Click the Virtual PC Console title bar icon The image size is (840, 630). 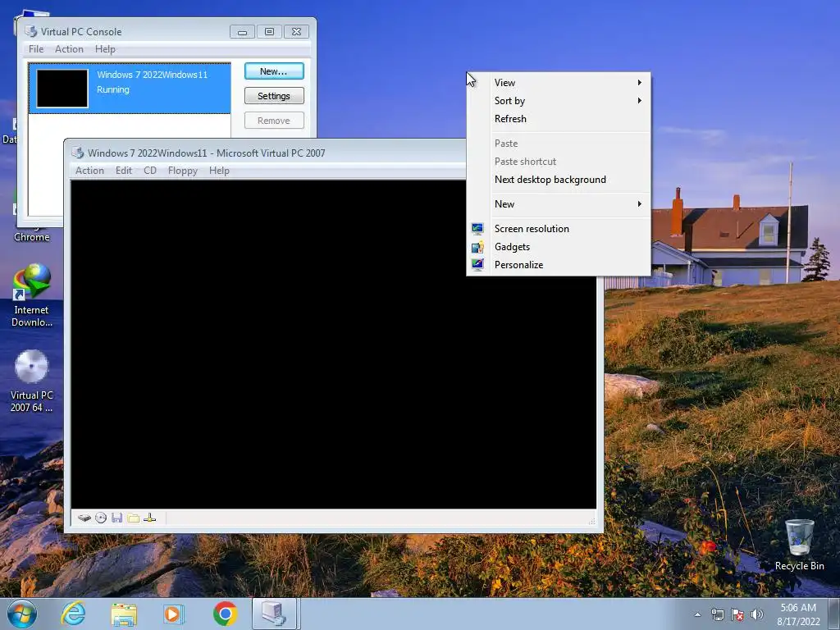point(31,32)
